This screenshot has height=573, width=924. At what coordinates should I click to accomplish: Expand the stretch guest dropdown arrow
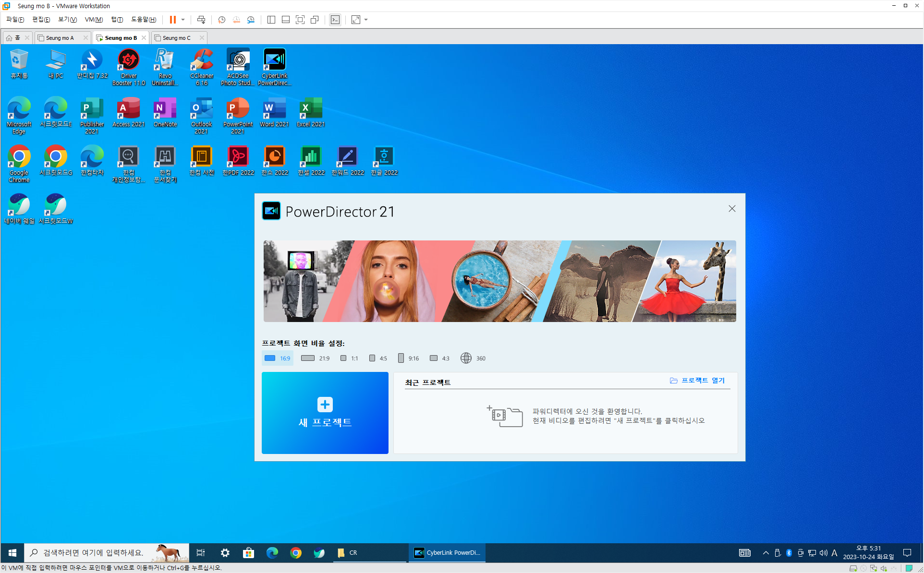tap(366, 20)
